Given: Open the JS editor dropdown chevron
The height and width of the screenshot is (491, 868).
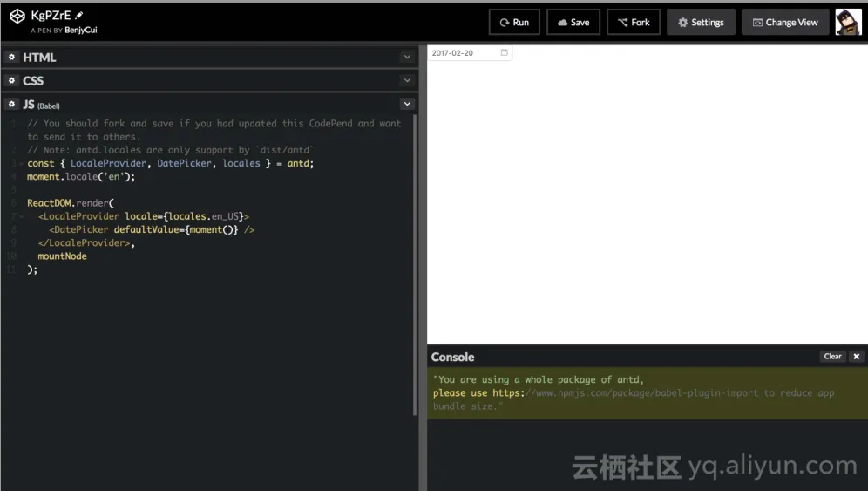Looking at the screenshot, I should [x=407, y=104].
